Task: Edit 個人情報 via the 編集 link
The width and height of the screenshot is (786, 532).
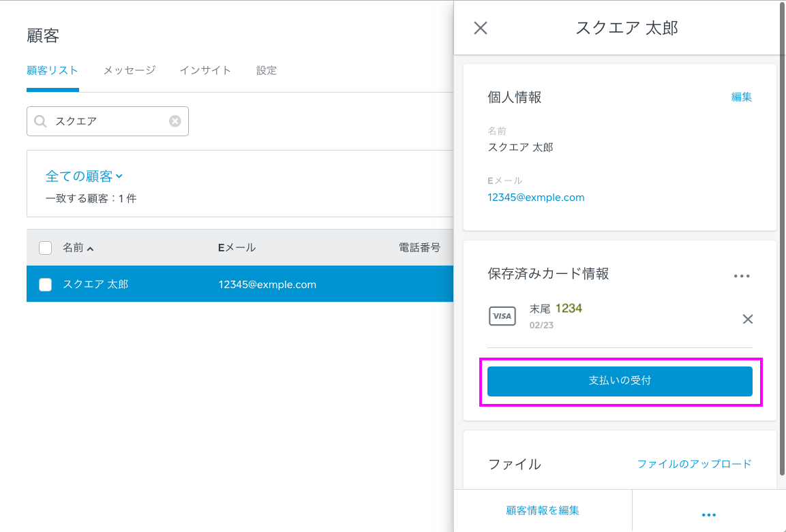Action: [x=741, y=97]
